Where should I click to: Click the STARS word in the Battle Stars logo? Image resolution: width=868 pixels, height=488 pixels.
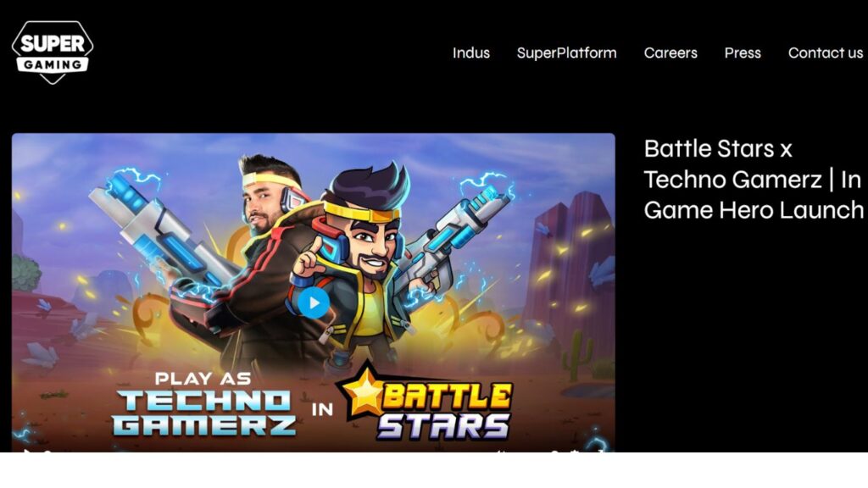(x=443, y=426)
